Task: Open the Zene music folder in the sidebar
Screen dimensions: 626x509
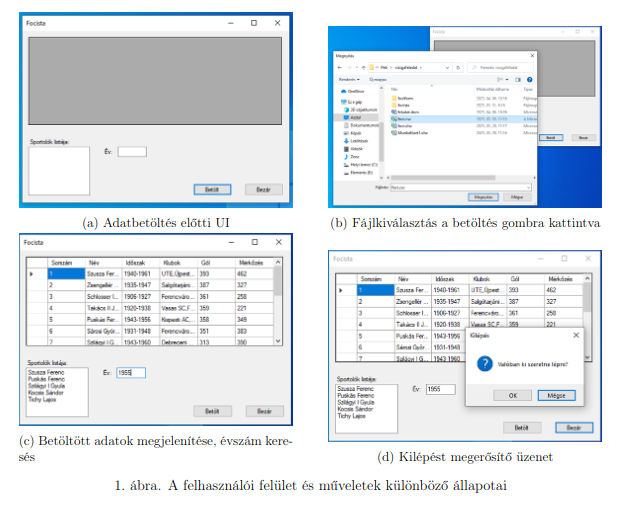Action: (347, 156)
